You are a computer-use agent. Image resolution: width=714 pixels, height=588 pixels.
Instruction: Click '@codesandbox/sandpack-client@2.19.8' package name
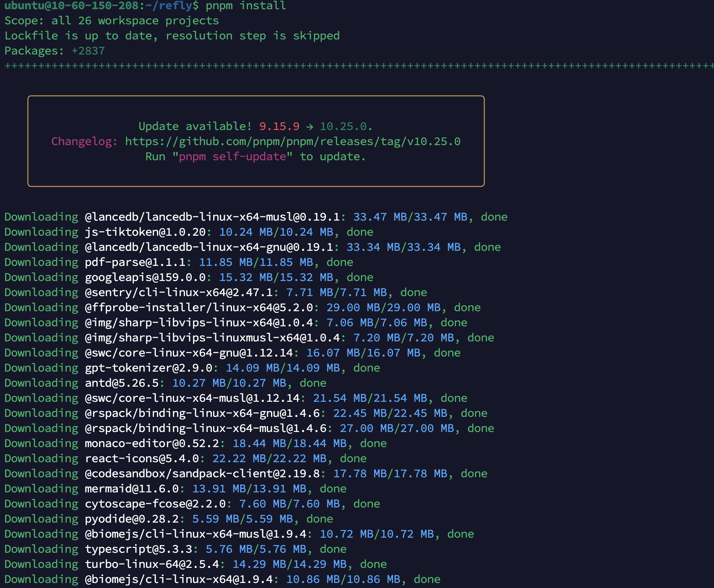point(202,474)
